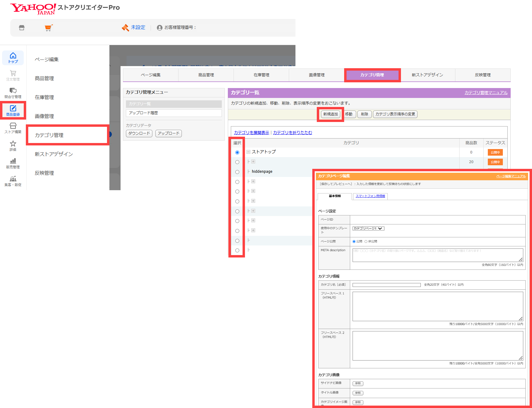Click 参照 button for タイトル画像
Viewport: 532px width, 408px height.
(x=358, y=393)
